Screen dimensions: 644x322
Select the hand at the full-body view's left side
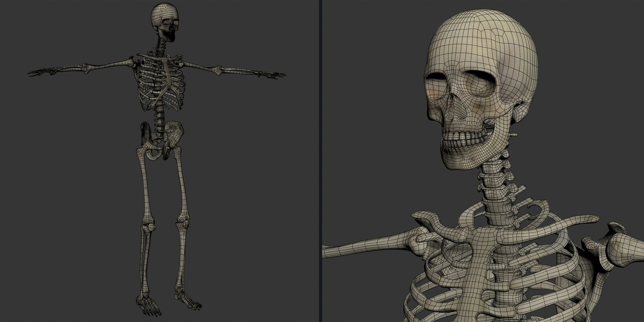coord(42,71)
